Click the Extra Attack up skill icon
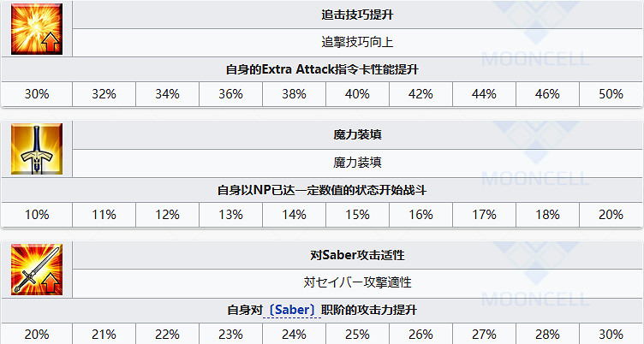Screen dimensions: 644x344 coord(37,29)
